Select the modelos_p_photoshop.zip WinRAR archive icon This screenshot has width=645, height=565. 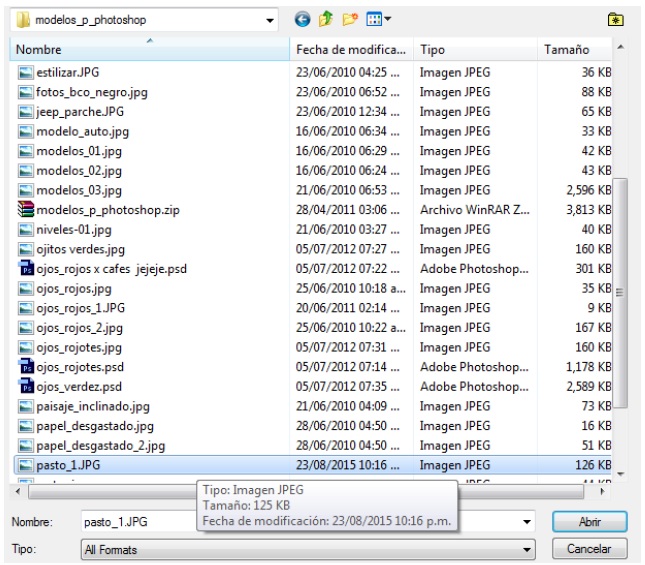(x=27, y=210)
